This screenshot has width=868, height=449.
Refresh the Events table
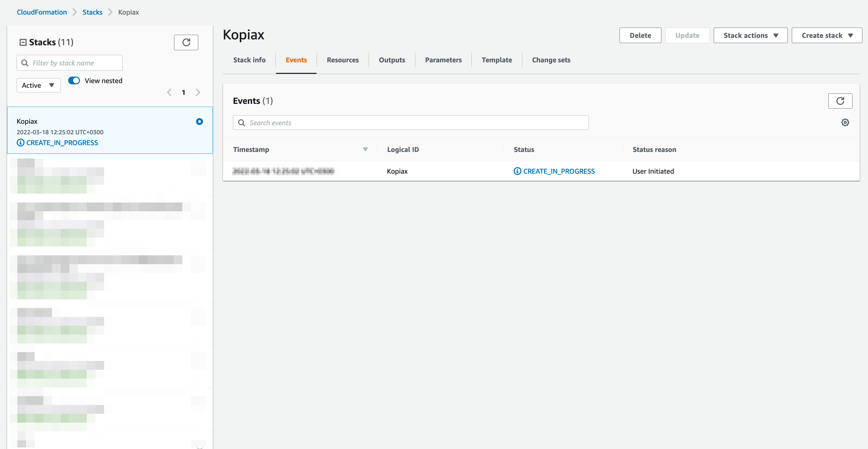(x=840, y=101)
